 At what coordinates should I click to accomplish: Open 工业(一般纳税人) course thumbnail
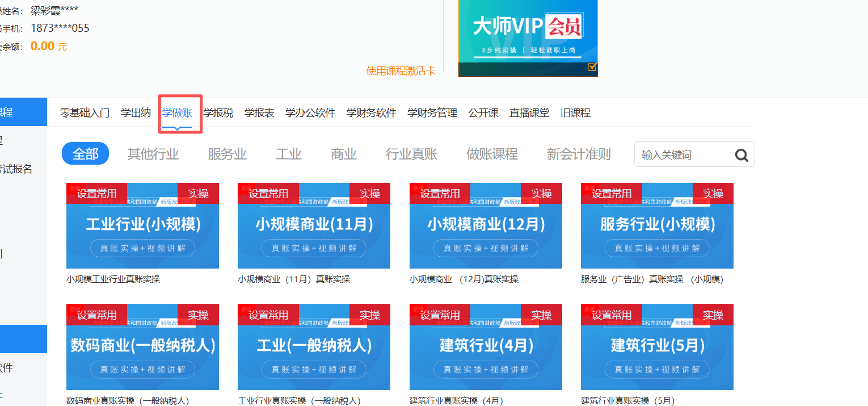pos(314,353)
